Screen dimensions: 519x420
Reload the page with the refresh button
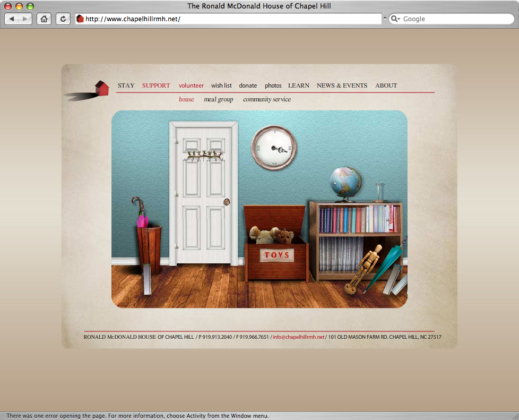coord(63,19)
